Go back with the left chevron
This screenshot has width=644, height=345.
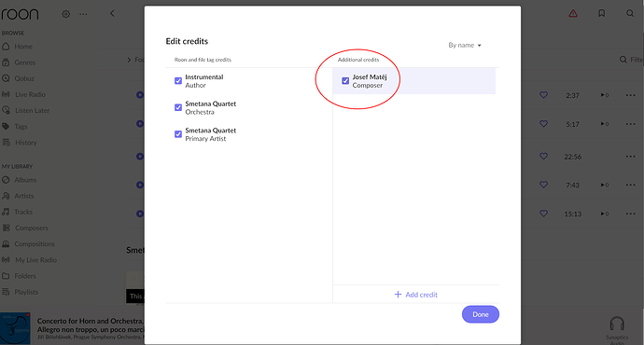tap(112, 14)
